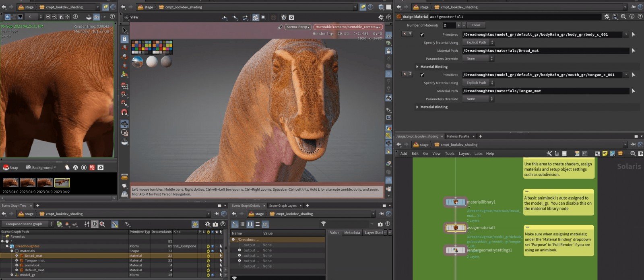Expand the first Material Binding section
Viewport: 644px width, 280px height.
[x=417, y=67]
